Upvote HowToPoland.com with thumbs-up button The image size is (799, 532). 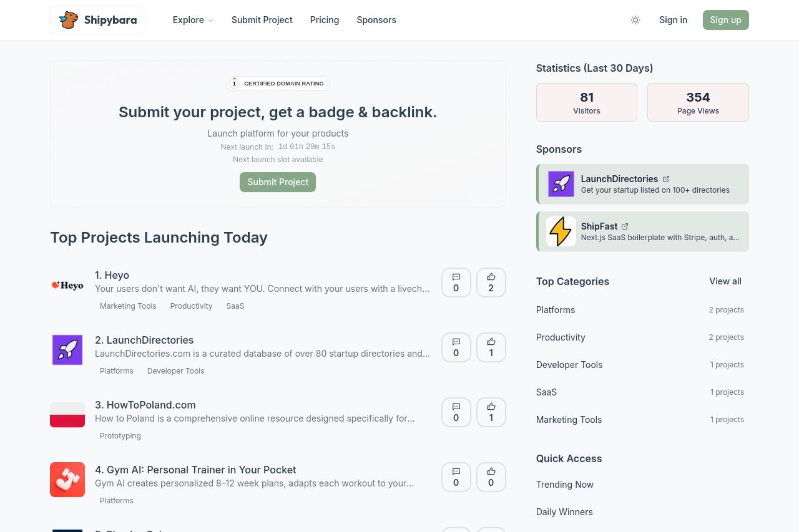coord(491,412)
